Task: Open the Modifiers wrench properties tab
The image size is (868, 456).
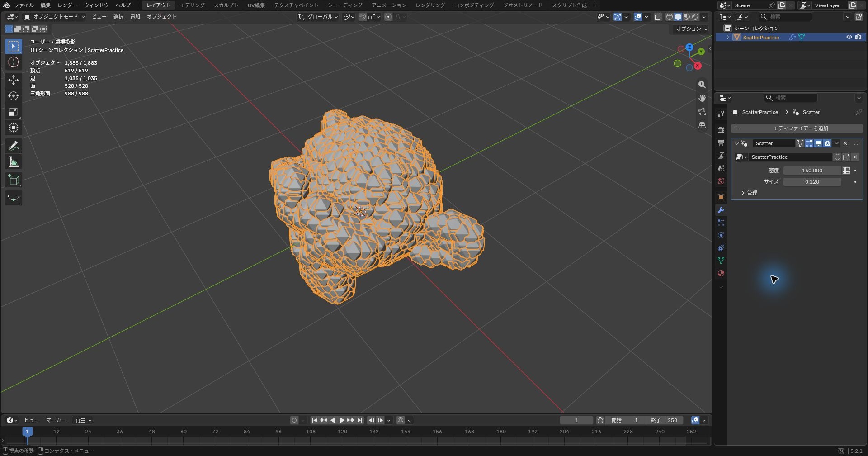Action: point(721,210)
